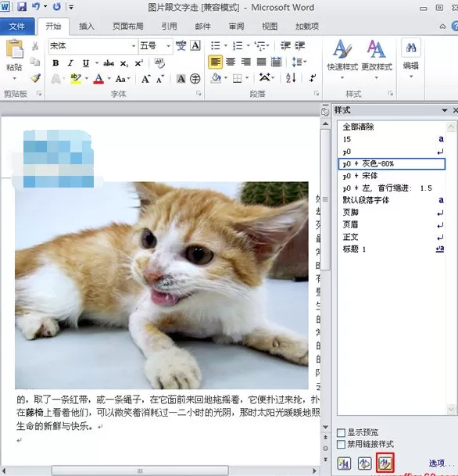Align text right
Screen dimensions: 458x476
coord(246,62)
